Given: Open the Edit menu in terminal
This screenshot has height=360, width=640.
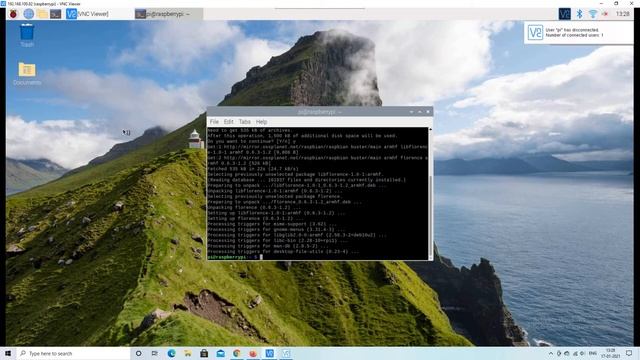Looking at the screenshot, I should tap(229, 122).
